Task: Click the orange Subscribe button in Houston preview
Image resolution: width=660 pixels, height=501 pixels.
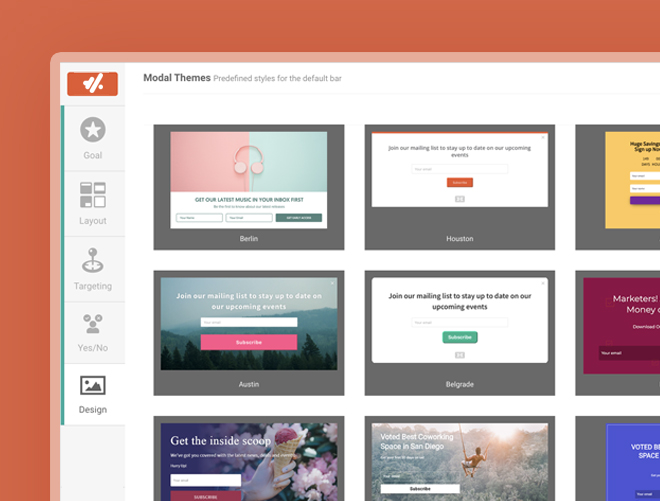Action: 460,182
